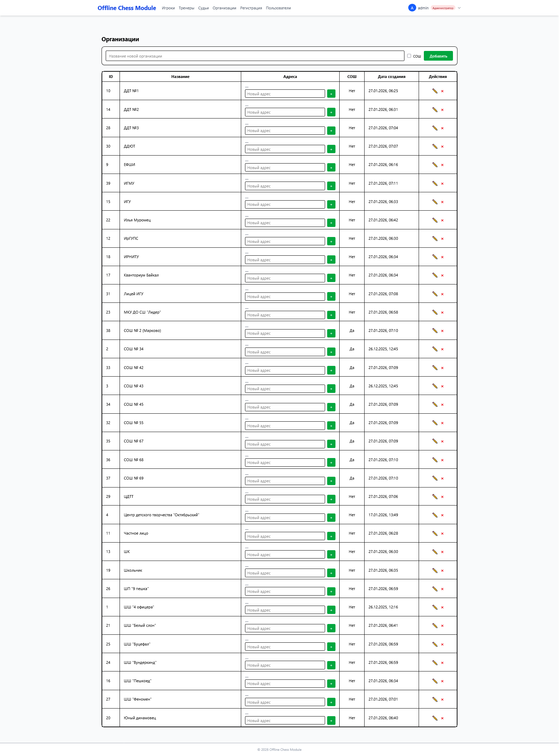This screenshot has height=756, width=559.
Task: Expand the admin user dropdown chevron
Action: tap(459, 8)
